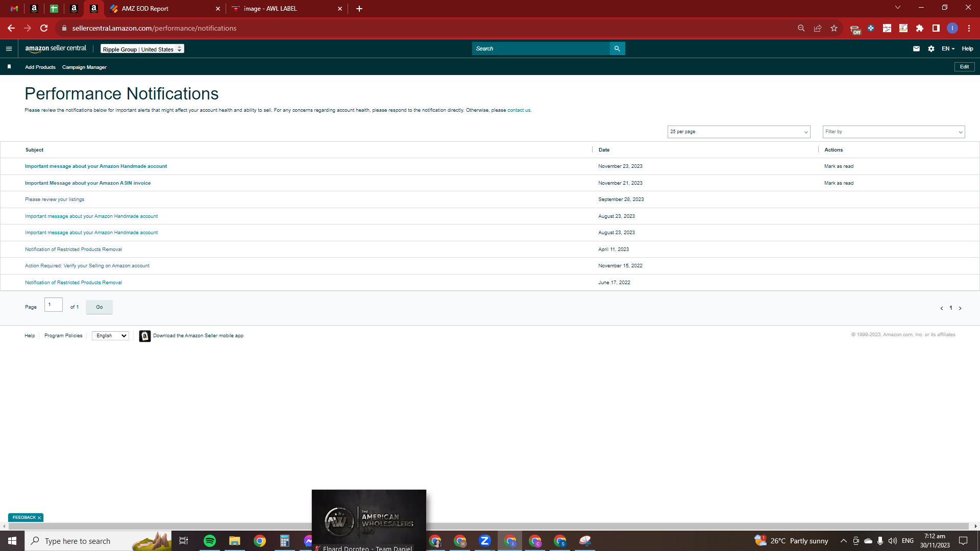
Task: Click the horizontal scrollbar at page bottom
Action: pyautogui.click(x=488, y=526)
